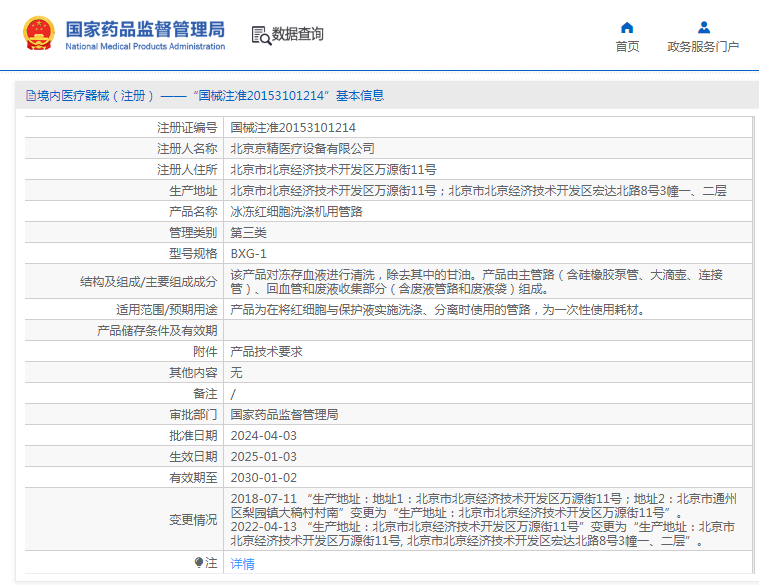The height and width of the screenshot is (585, 759).
Task: Click the lightbulb icon next to 注
Action: [198, 562]
